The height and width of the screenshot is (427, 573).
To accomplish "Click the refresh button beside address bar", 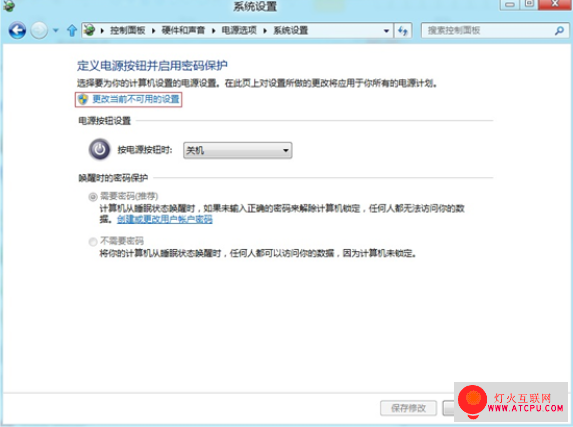I will (x=403, y=31).
